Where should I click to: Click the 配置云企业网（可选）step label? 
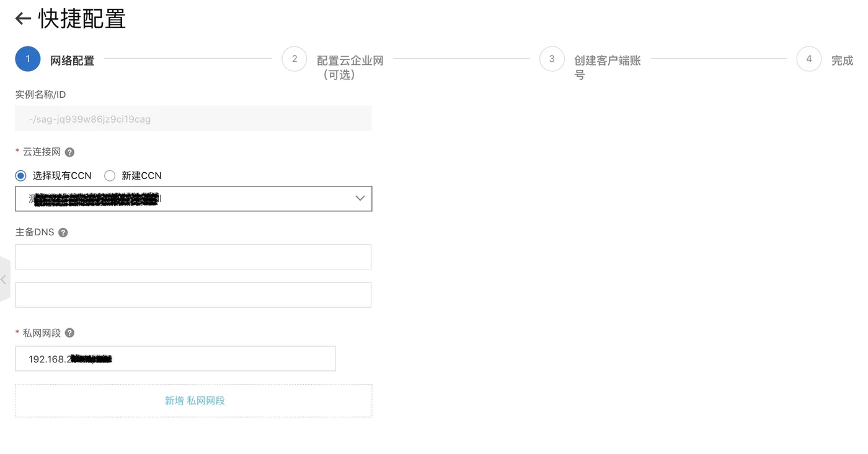(x=350, y=68)
